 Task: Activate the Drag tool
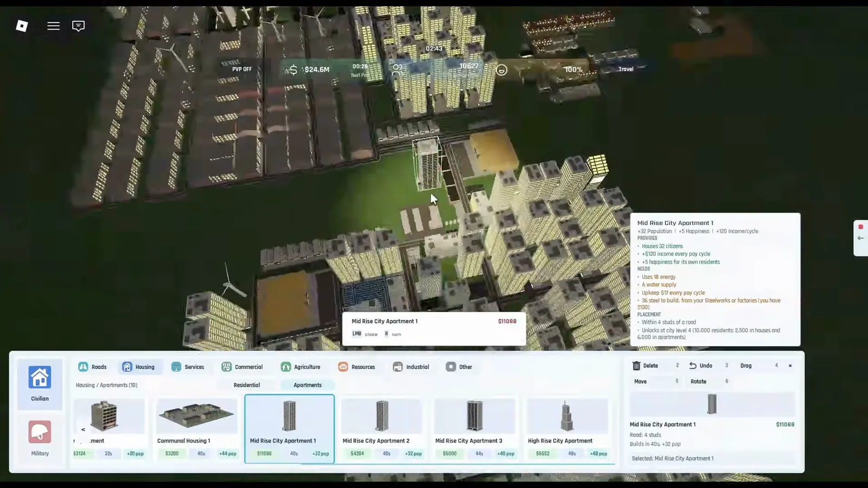click(746, 366)
